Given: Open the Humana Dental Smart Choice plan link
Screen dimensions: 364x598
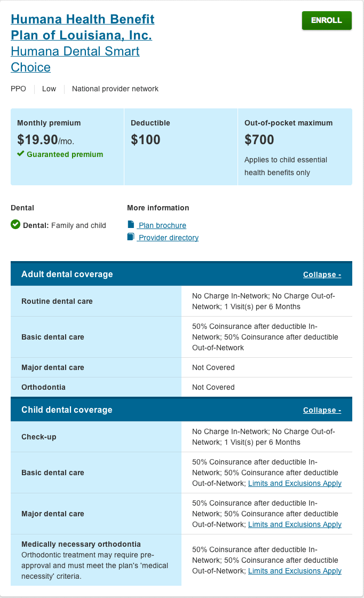Looking at the screenshot, I should point(75,59).
